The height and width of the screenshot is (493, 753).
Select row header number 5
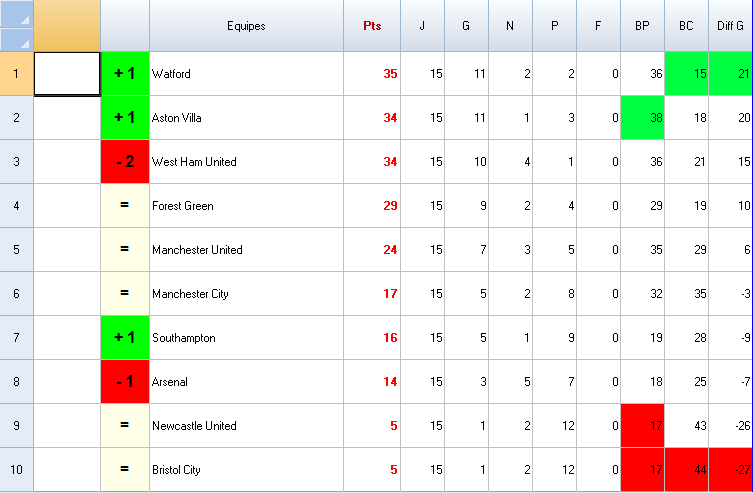tap(16, 250)
